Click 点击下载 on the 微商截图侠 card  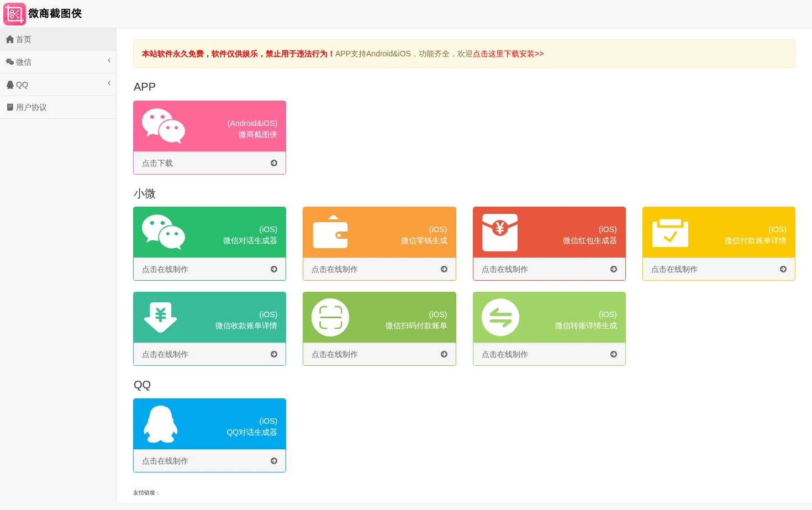point(157,163)
